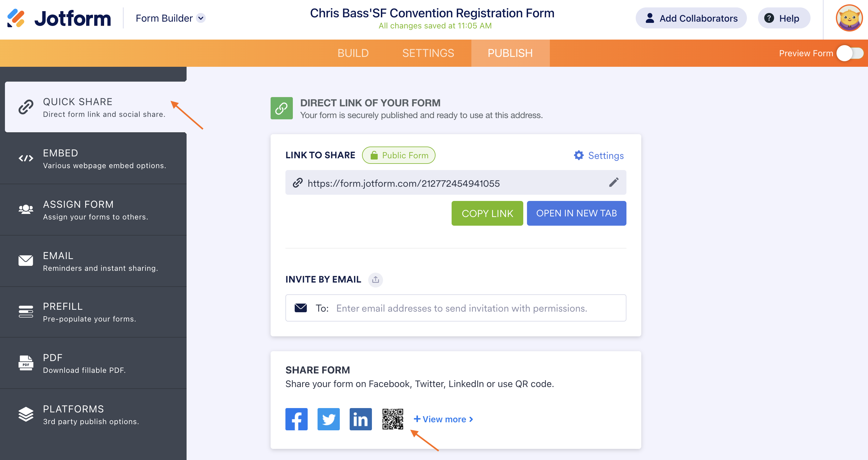Viewport: 868px width, 460px height.
Task: Open the Public Form access selector
Action: 398,155
